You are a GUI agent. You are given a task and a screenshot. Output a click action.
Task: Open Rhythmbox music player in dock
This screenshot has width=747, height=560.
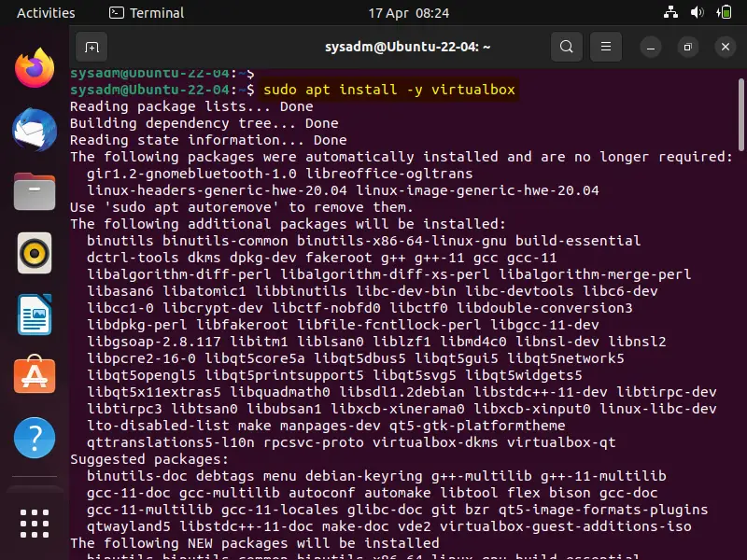(x=35, y=253)
